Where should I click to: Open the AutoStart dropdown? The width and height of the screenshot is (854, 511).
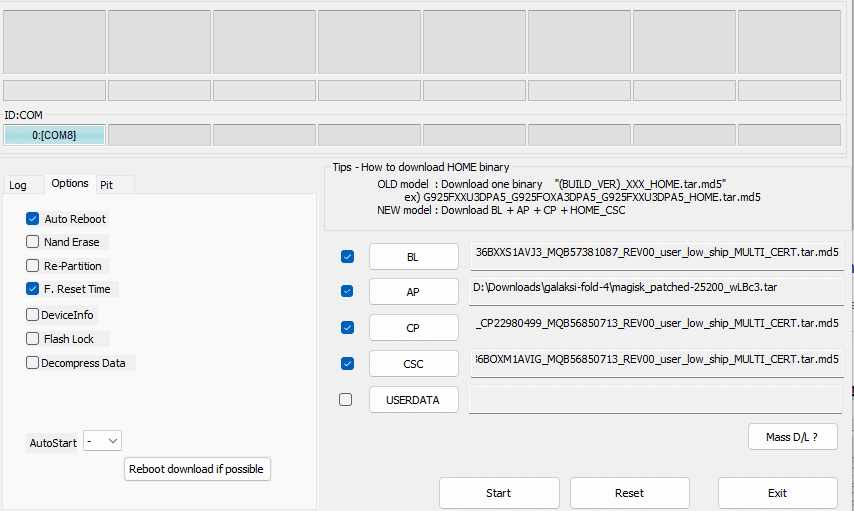pos(102,441)
